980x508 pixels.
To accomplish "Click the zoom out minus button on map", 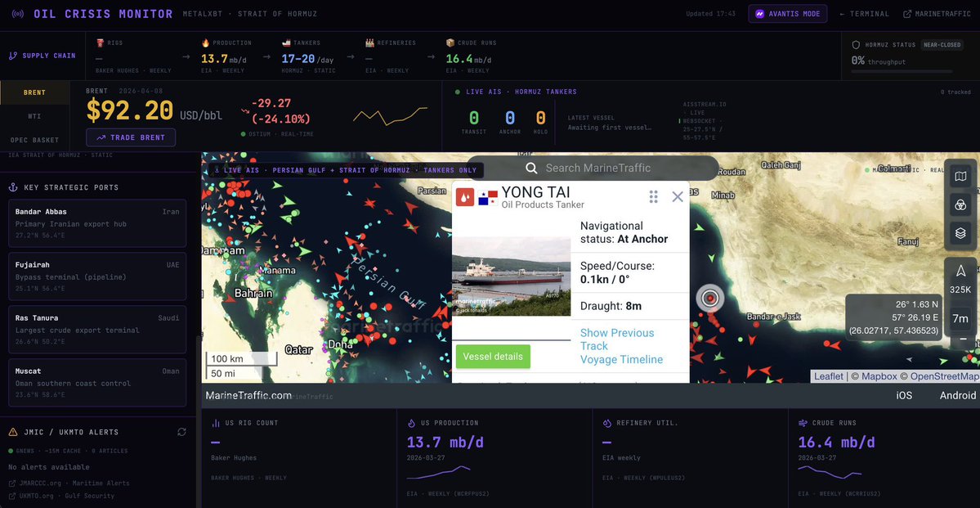I will pyautogui.click(x=963, y=339).
